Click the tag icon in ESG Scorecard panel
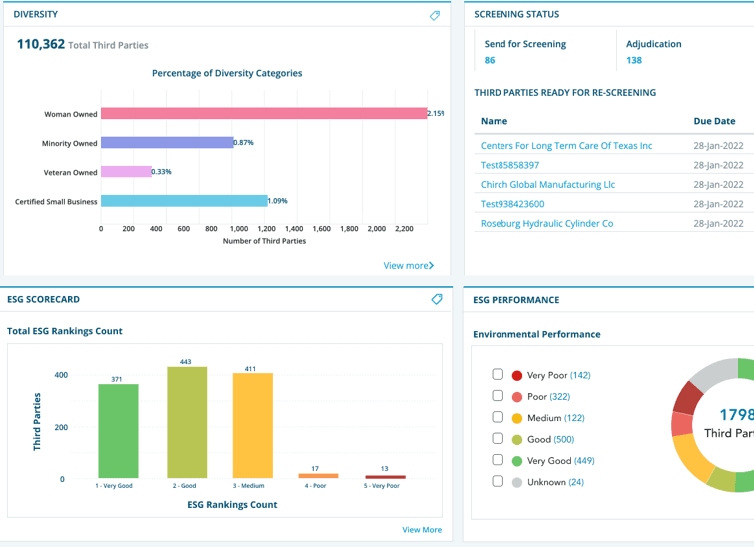This screenshot has width=754, height=547. point(437,299)
